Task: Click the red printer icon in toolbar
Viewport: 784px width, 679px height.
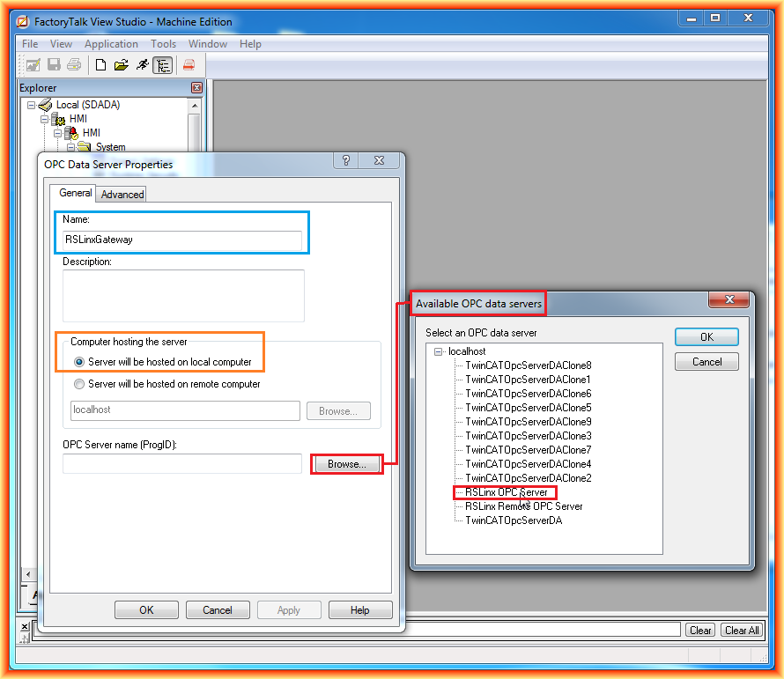Action: pyautogui.click(x=189, y=65)
